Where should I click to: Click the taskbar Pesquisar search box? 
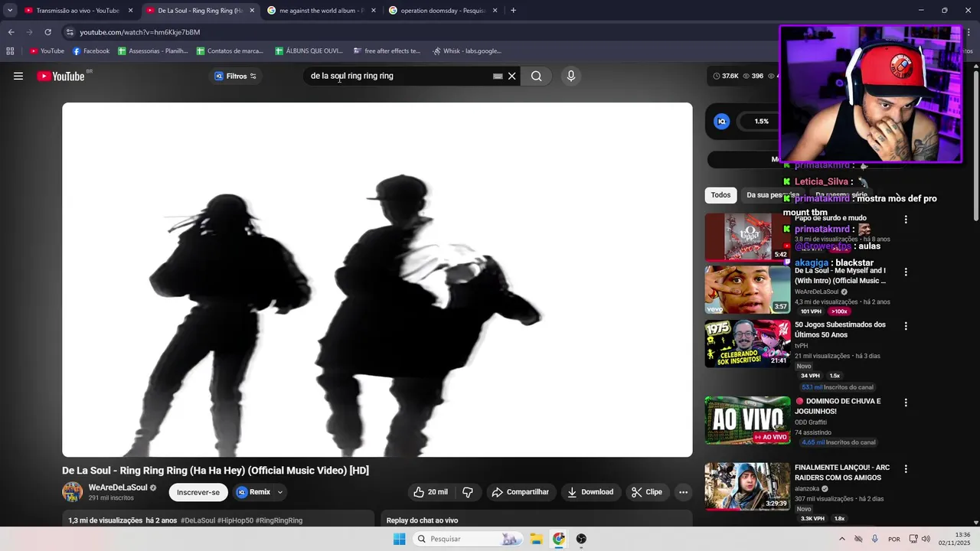coord(469,539)
